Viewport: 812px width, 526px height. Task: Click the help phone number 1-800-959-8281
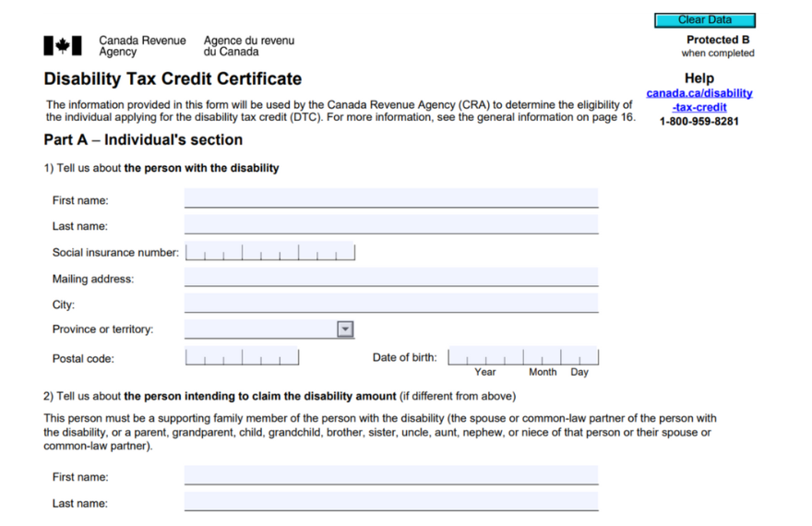click(699, 121)
